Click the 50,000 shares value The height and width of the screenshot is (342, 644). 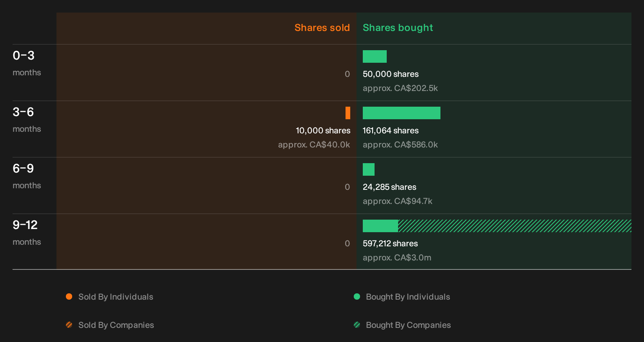(x=391, y=74)
